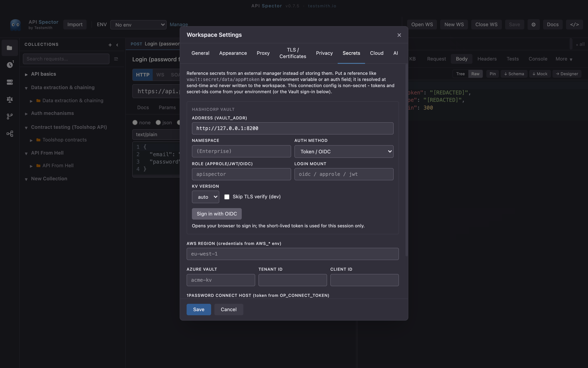Open the More dropdown in response tabs
The image size is (588, 368).
(564, 59)
